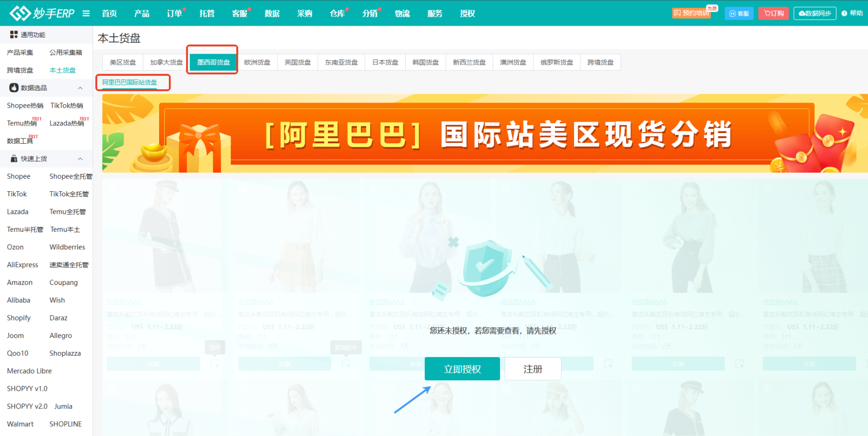The width and height of the screenshot is (868, 436).
Task: Open 数据工具 in sidebar
Action: point(20,141)
